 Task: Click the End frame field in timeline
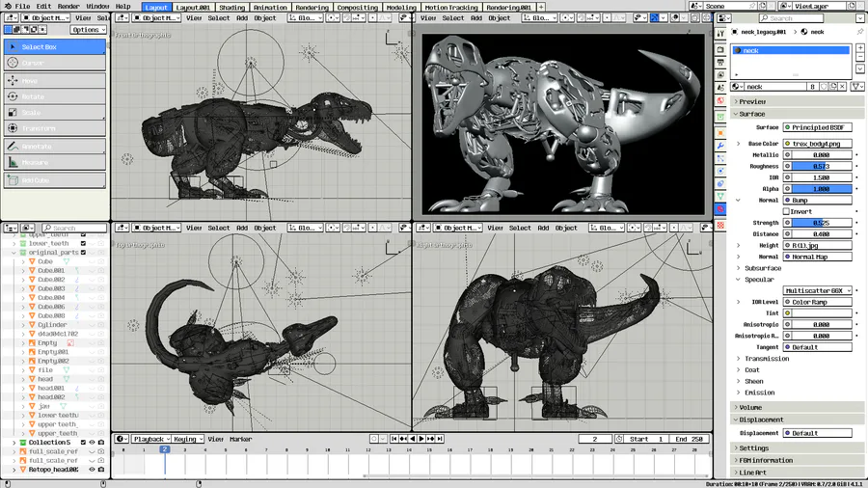688,439
